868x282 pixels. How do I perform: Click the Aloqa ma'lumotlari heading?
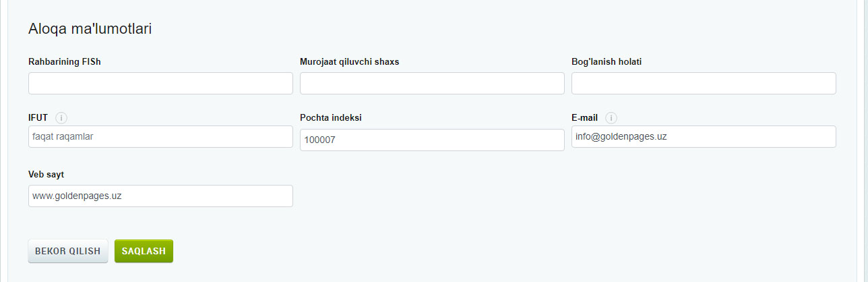90,29
